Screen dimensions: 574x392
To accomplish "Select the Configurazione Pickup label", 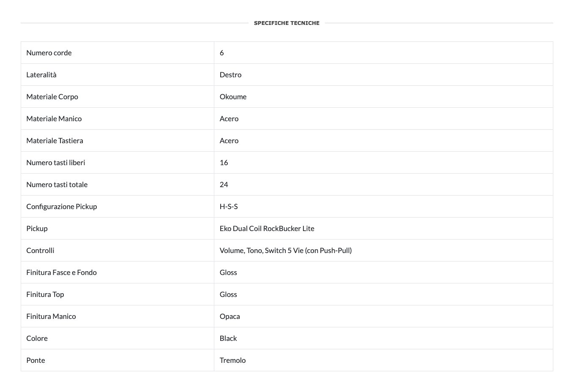I will (x=62, y=207).
